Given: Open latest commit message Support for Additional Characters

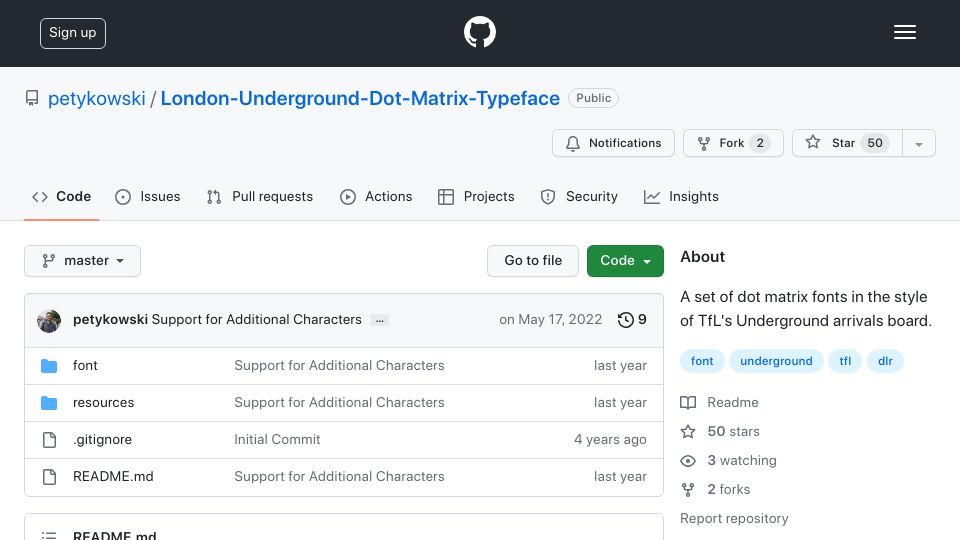Looking at the screenshot, I should 257,320.
